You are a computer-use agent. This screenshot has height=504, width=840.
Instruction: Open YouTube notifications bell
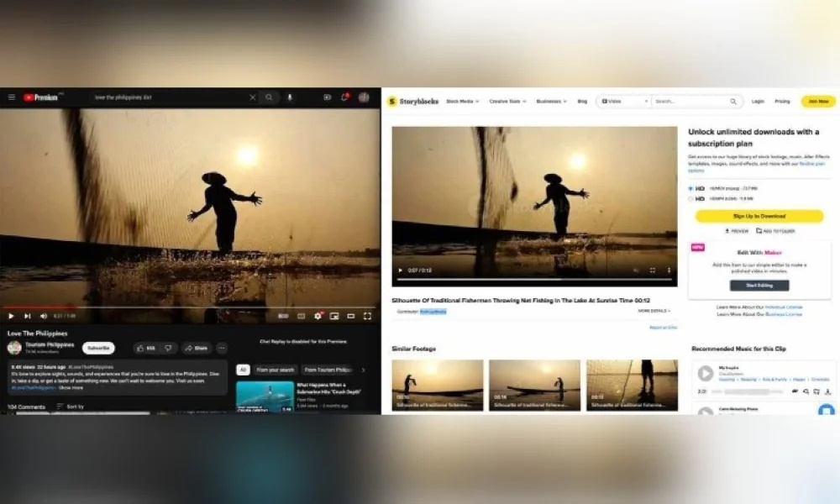pyautogui.click(x=344, y=97)
